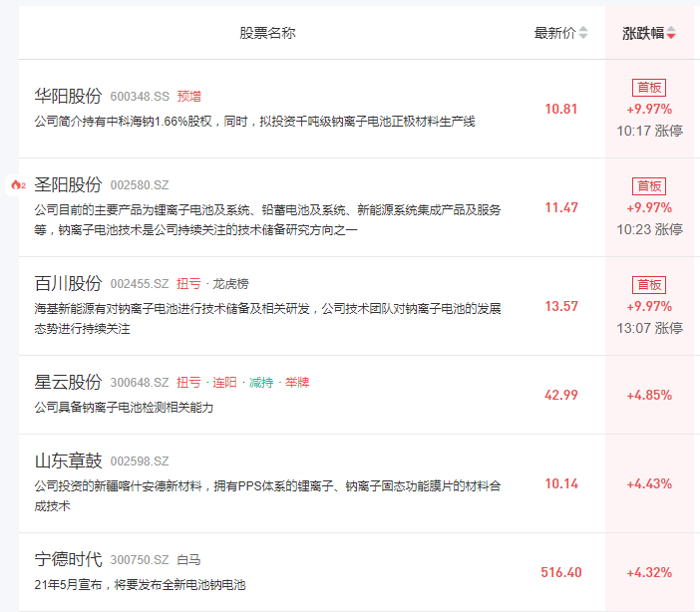Screen dimensions: 700x612
Task: Click +9.97% change for 圣阳股份
Action: 649,207
